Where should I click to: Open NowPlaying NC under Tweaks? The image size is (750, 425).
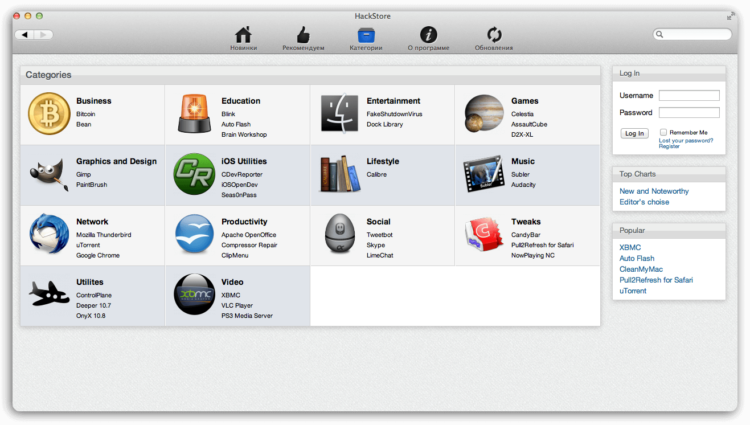coord(532,256)
